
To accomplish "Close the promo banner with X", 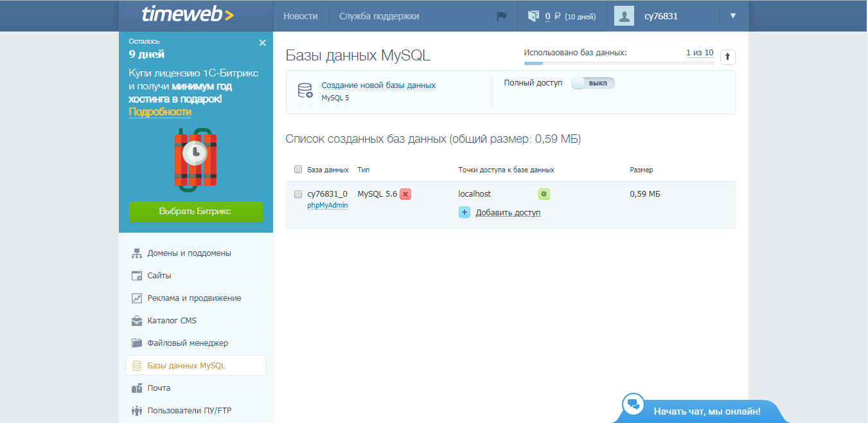I will tap(262, 43).
